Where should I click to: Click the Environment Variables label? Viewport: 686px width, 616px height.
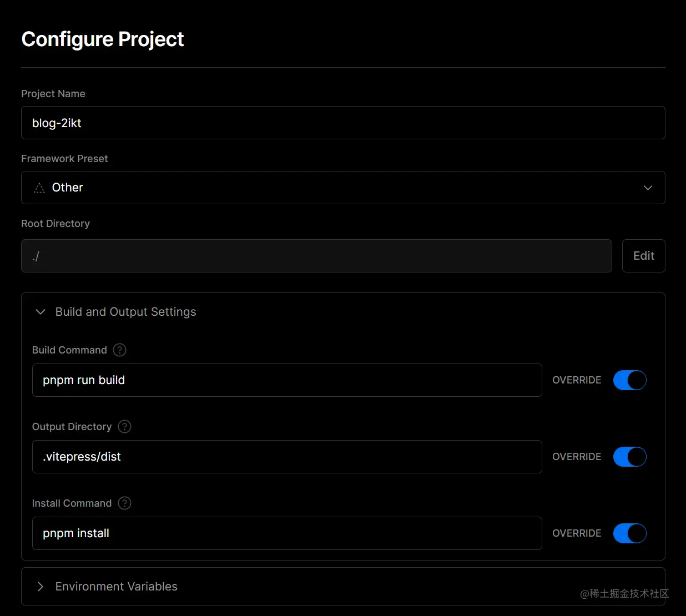coord(117,587)
